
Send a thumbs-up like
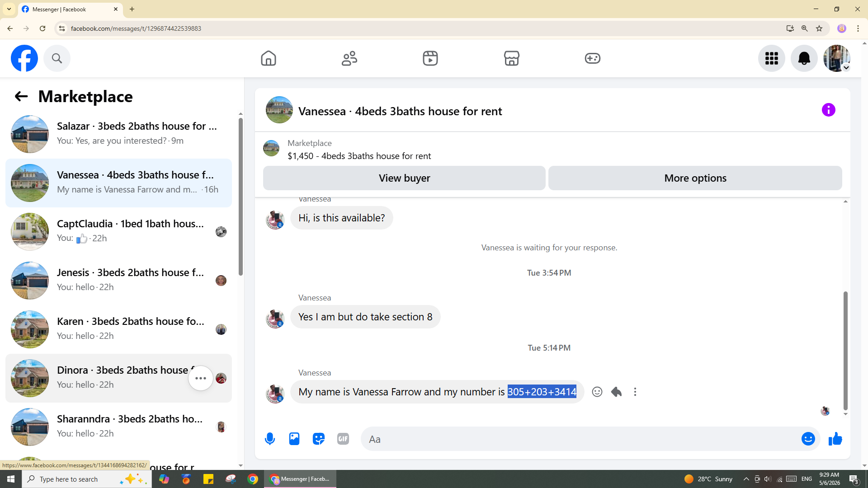pyautogui.click(x=835, y=439)
